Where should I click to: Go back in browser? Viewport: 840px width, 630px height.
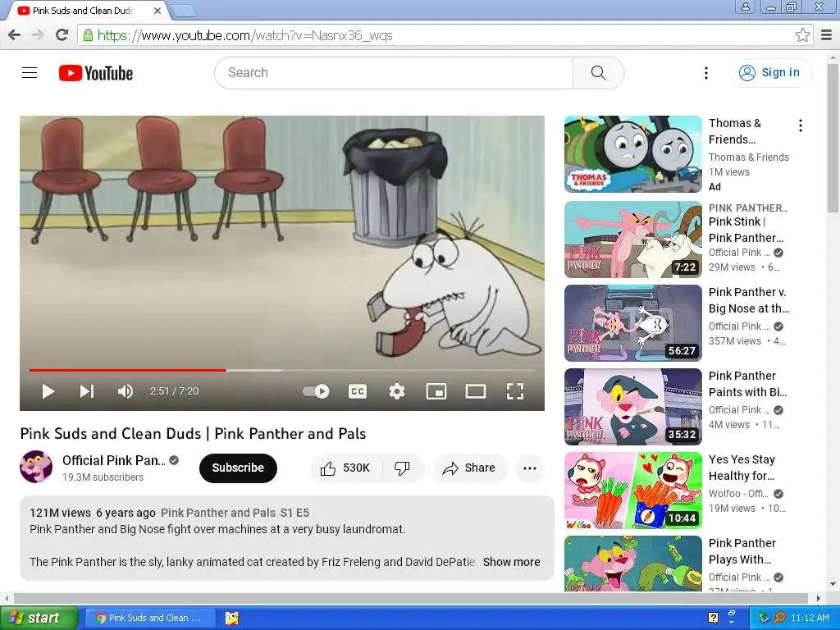point(15,35)
